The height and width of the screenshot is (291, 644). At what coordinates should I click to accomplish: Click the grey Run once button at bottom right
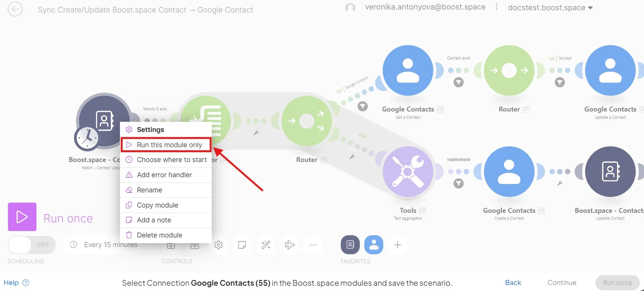pos(617,283)
